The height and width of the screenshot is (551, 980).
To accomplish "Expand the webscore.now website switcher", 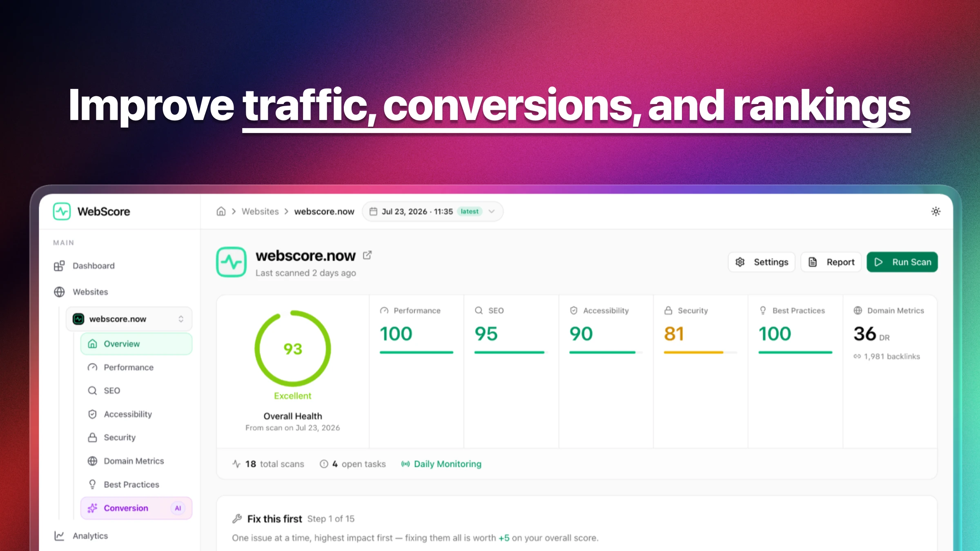I will coord(129,319).
